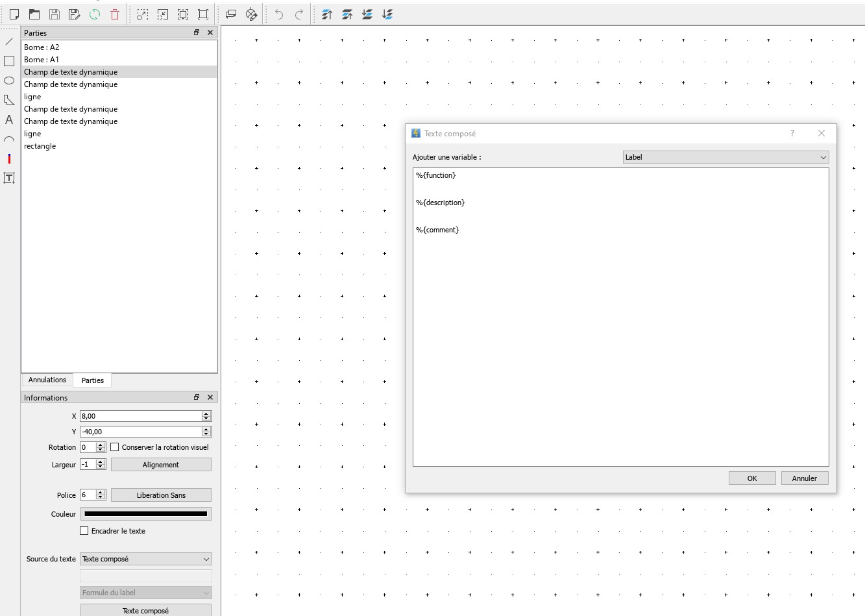Click Annuler to cancel the dialog
This screenshot has height=616, width=865.
pyautogui.click(x=804, y=478)
